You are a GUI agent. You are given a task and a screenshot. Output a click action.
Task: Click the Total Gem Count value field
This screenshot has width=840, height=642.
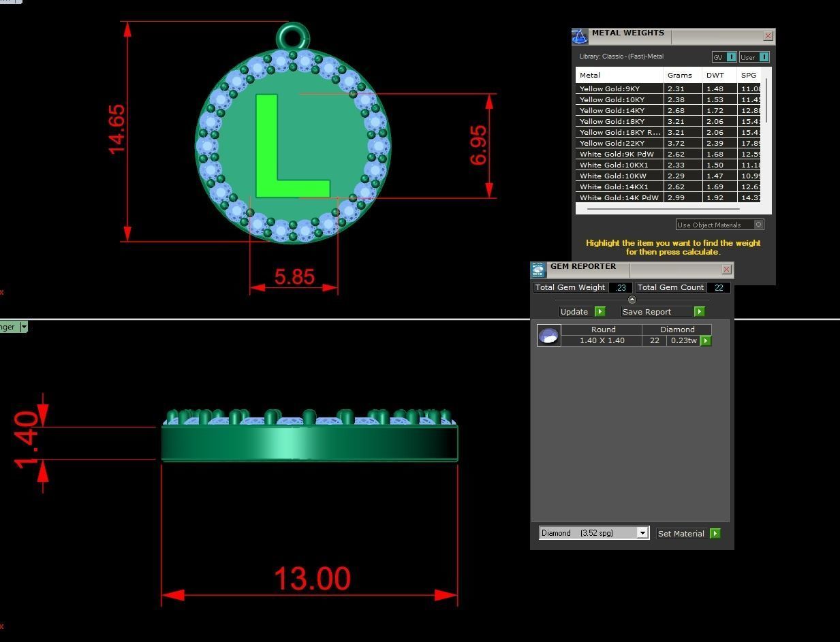click(x=719, y=287)
